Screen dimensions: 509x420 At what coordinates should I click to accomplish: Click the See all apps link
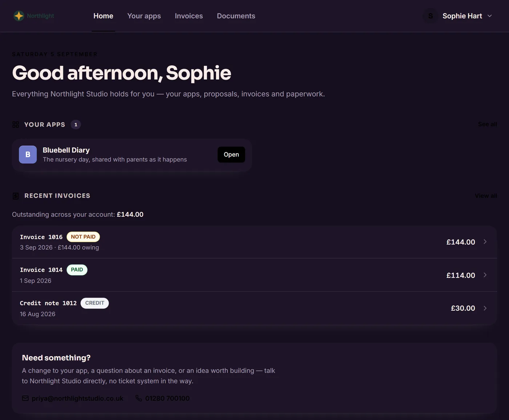(488, 124)
